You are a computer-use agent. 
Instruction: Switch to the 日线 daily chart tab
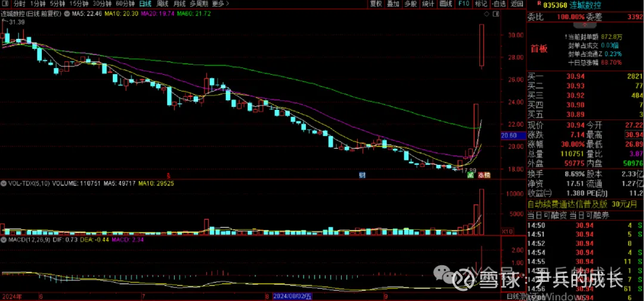[145, 4]
